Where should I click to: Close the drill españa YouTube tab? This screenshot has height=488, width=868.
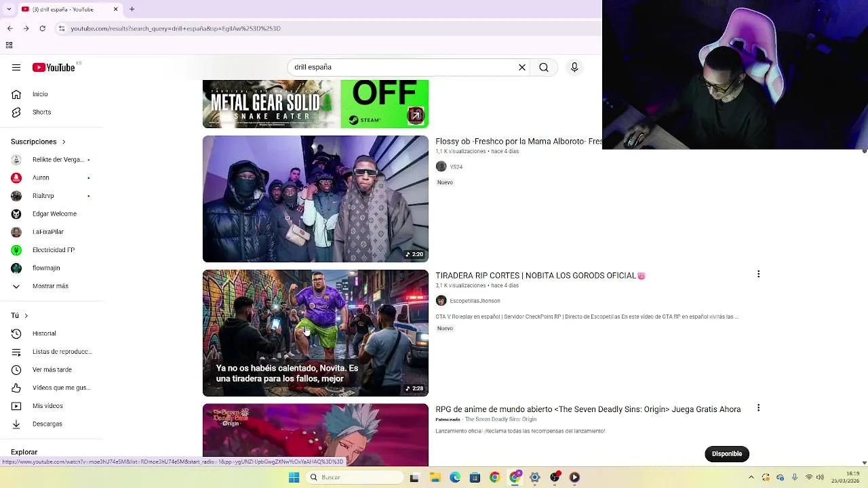pyautogui.click(x=115, y=9)
